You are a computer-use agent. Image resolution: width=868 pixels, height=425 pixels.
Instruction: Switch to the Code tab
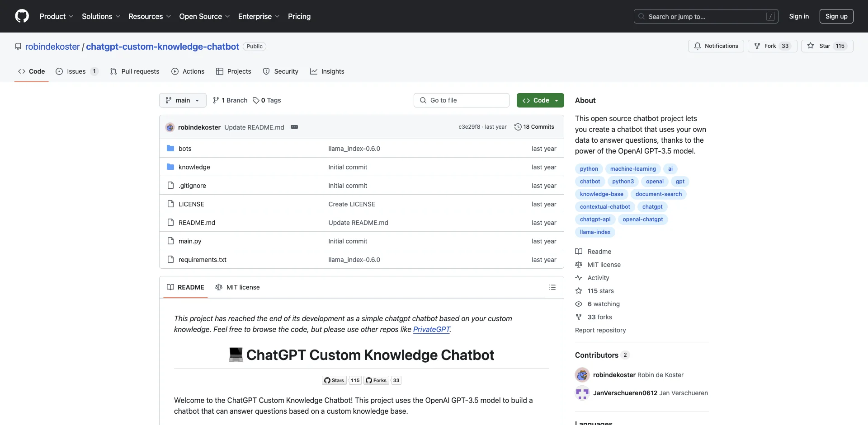pyautogui.click(x=32, y=71)
